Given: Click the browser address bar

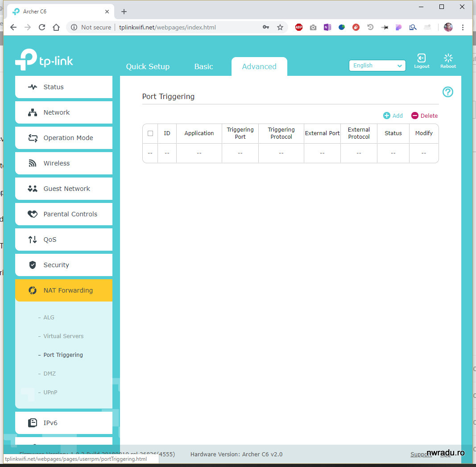Looking at the screenshot, I should click(187, 27).
